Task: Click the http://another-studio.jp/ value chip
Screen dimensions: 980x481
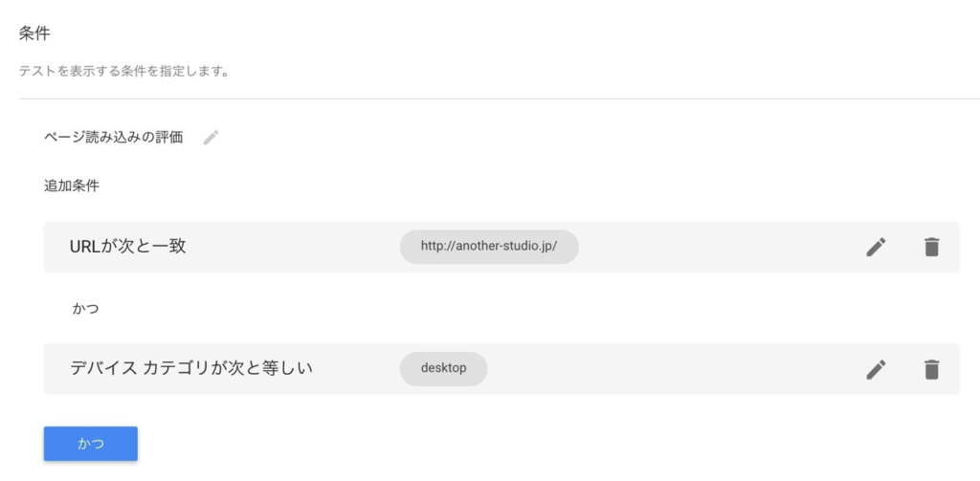Action: pos(489,246)
